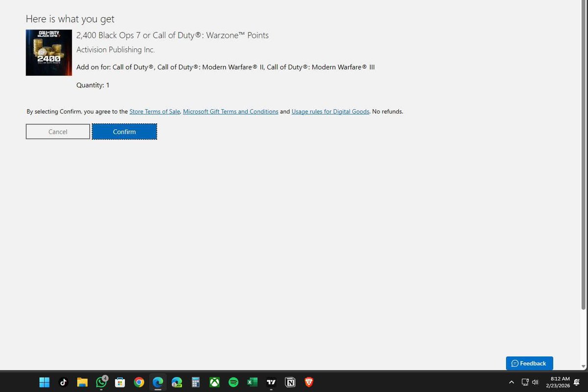Viewport: 588px width, 392px height.
Task: Click the 'Here is what you get' heading
Action: [x=70, y=19]
